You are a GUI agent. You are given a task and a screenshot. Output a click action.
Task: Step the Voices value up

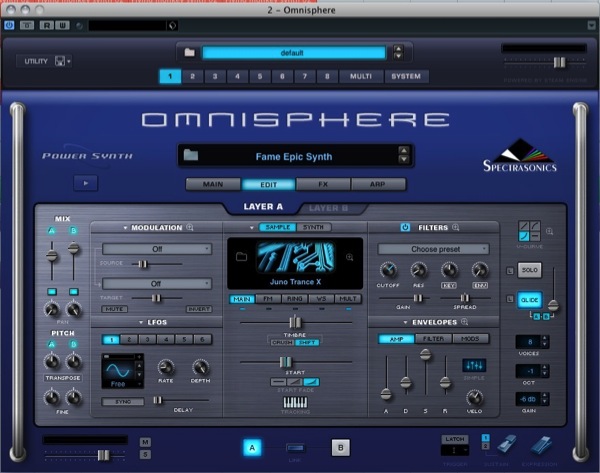click(x=545, y=338)
